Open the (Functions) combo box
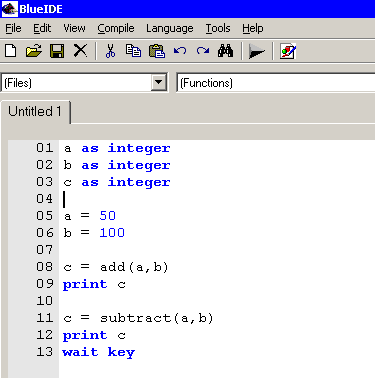Viewport: 375px width, 378px height. point(276,83)
